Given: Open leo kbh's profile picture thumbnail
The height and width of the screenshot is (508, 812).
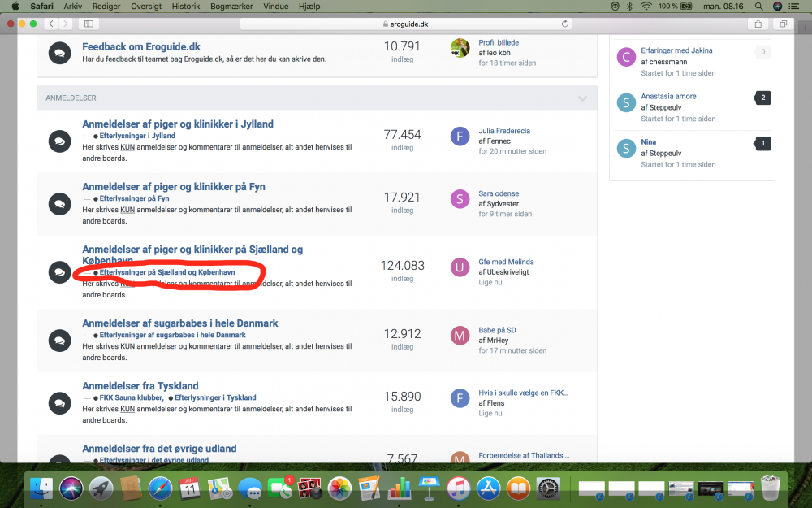Looking at the screenshot, I should click(460, 48).
